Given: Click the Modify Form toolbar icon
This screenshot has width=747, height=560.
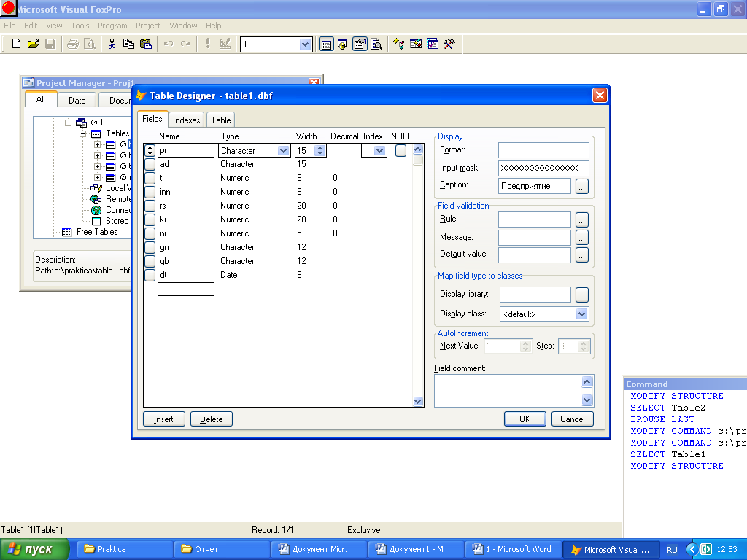Looking at the screenshot, I should pos(225,44).
